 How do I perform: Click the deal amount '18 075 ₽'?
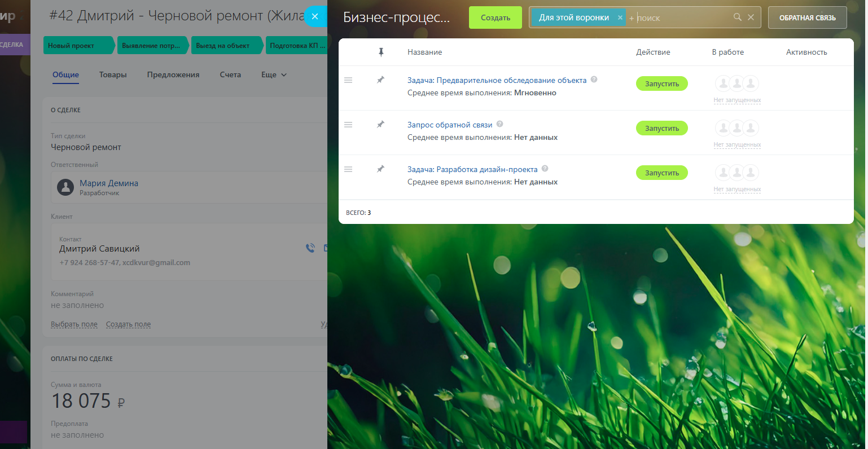[x=88, y=401]
